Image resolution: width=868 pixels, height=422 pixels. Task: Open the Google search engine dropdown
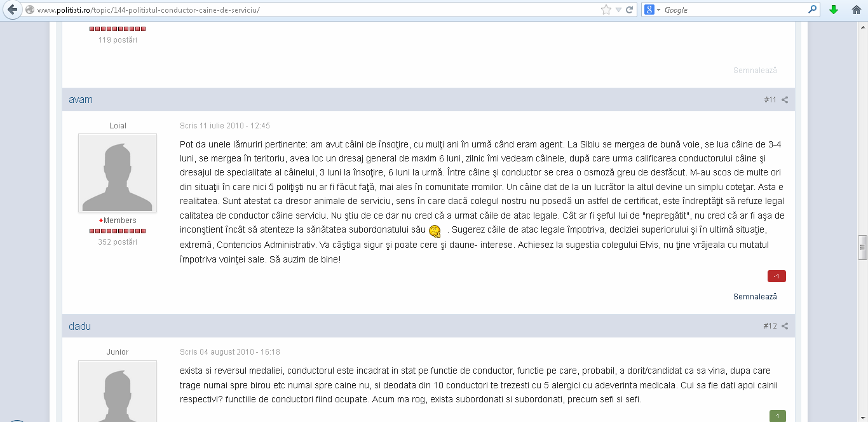652,10
